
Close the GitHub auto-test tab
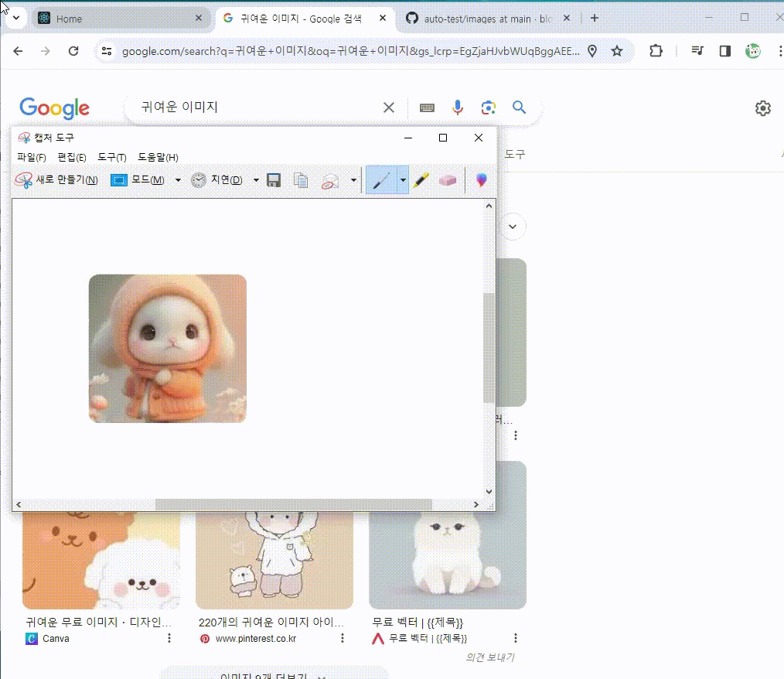pos(567,18)
